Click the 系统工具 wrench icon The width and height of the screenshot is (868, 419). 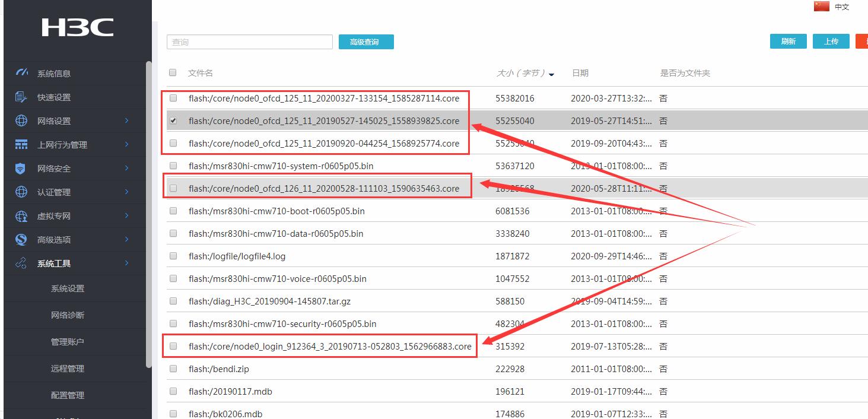(x=21, y=263)
